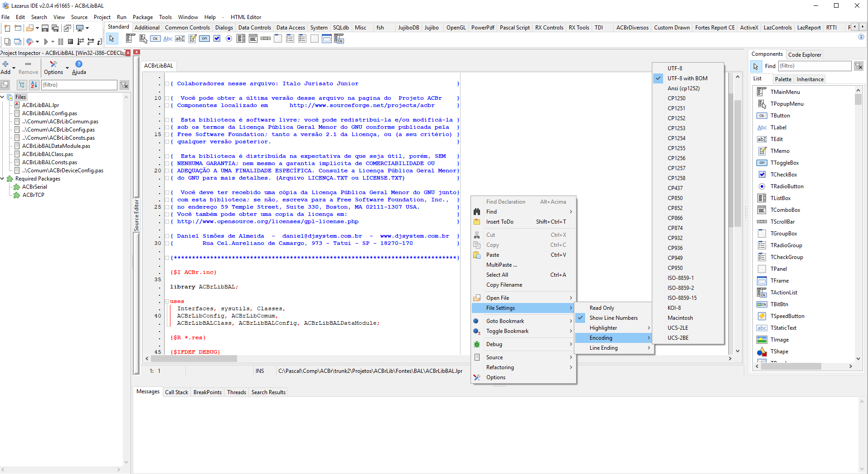Select ACBrSerial under Required Packages
The height and width of the screenshot is (474, 868).
34,187
